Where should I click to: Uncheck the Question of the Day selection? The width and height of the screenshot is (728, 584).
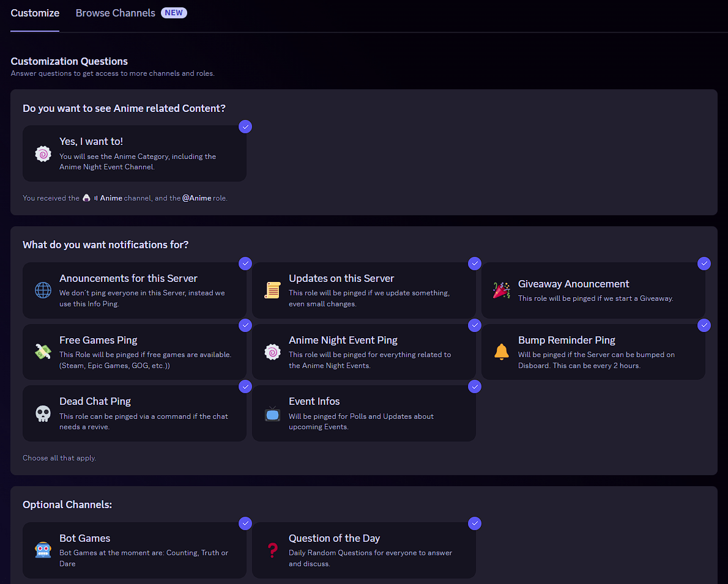[475, 523]
